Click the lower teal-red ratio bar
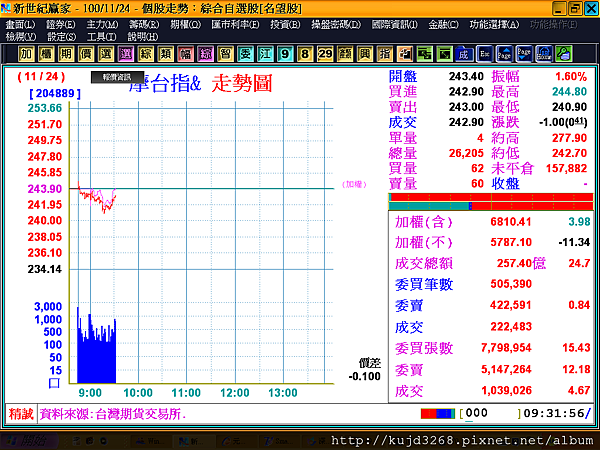Viewport: 600px width, 450px height. pos(491,206)
